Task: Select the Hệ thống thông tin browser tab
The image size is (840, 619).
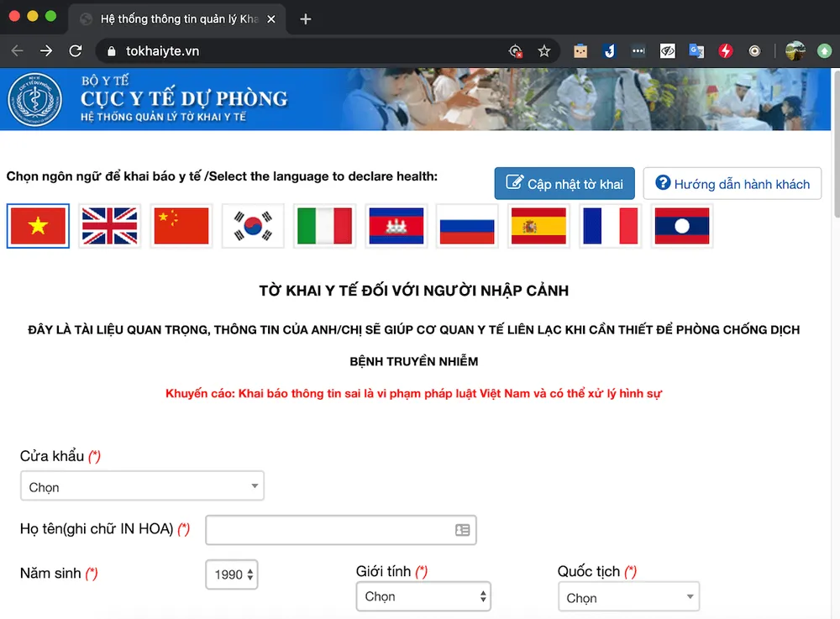Action: (x=176, y=18)
